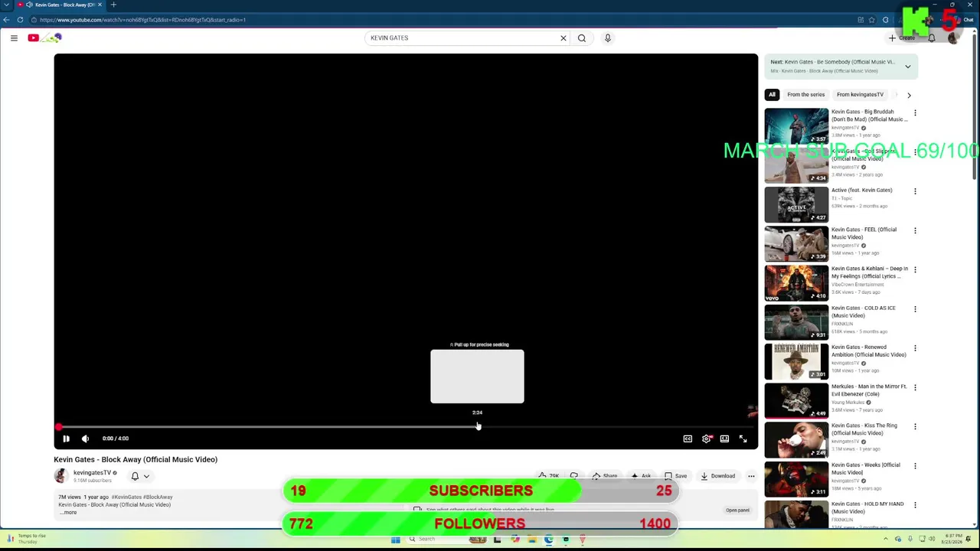Open options for Renewed Ambition video

(x=915, y=348)
